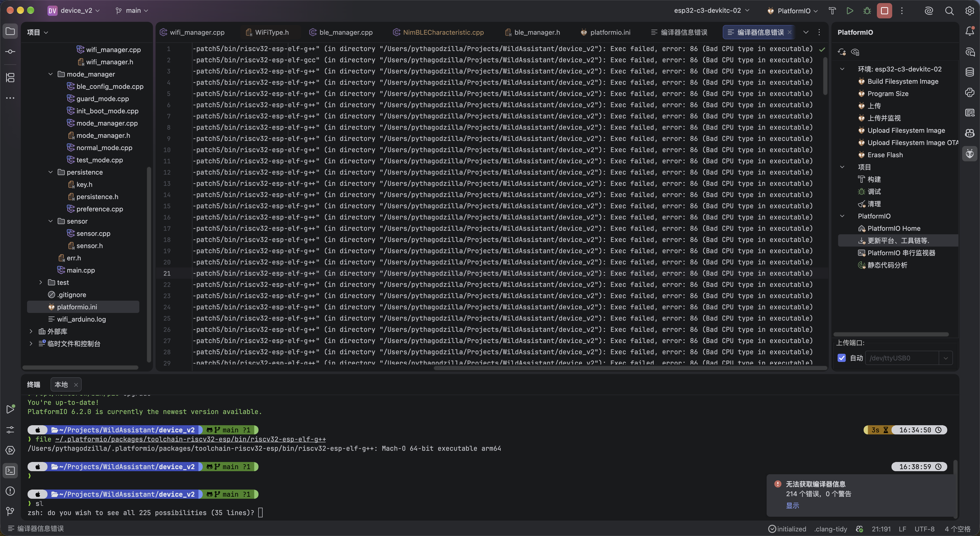Open the Services tool window icon
The height and width of the screenshot is (536, 980).
click(10, 450)
